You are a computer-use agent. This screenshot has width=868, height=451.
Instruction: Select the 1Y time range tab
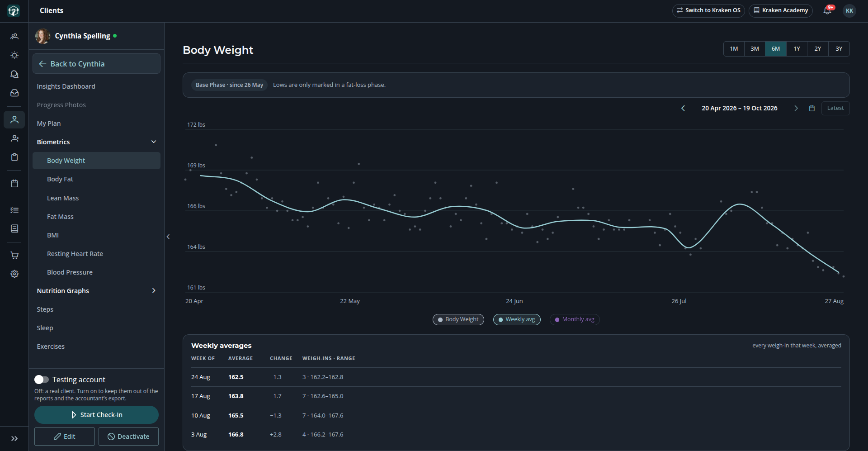click(797, 49)
